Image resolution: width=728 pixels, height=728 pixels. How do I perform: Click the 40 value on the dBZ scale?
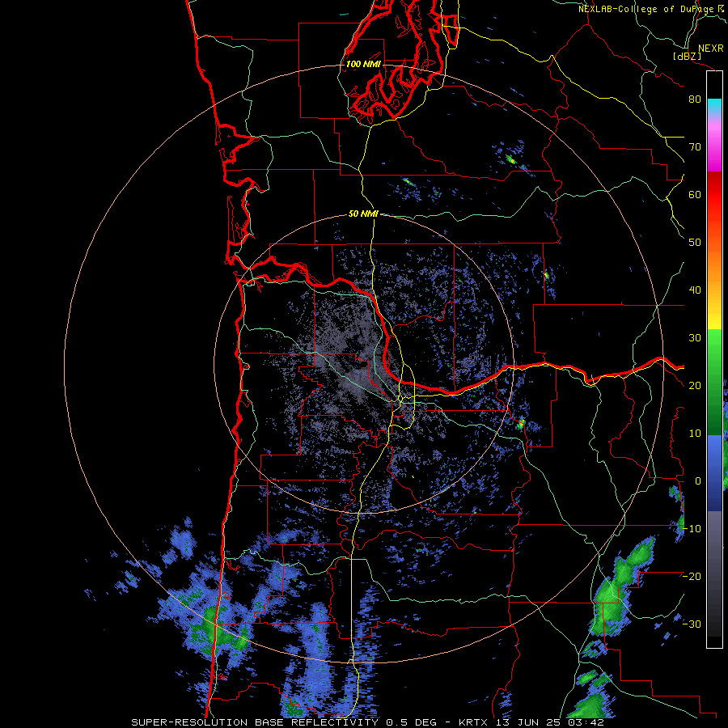click(695, 290)
